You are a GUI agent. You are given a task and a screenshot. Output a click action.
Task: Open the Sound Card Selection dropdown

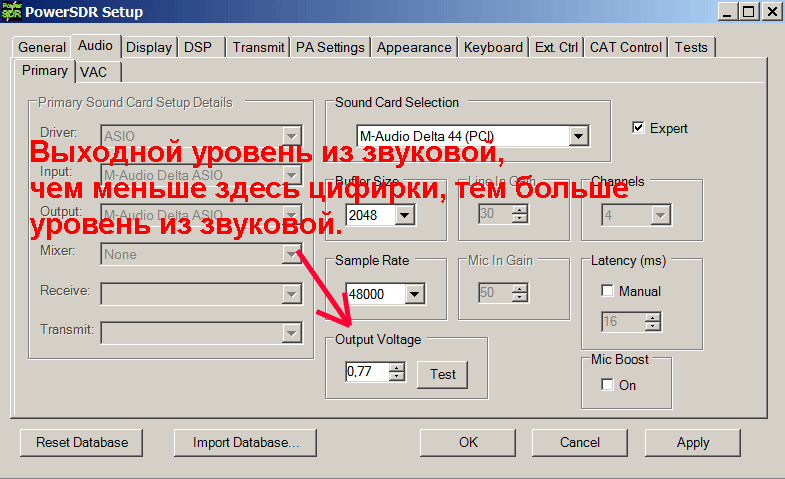coord(578,136)
